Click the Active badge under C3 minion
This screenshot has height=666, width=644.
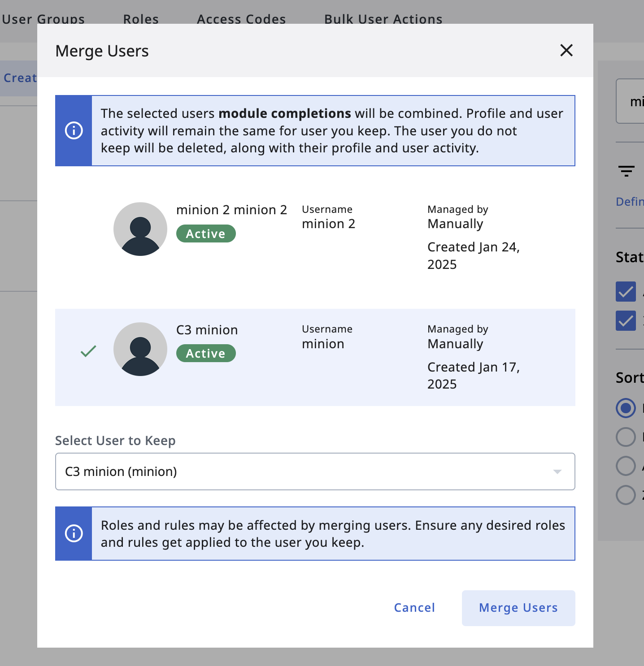click(206, 353)
